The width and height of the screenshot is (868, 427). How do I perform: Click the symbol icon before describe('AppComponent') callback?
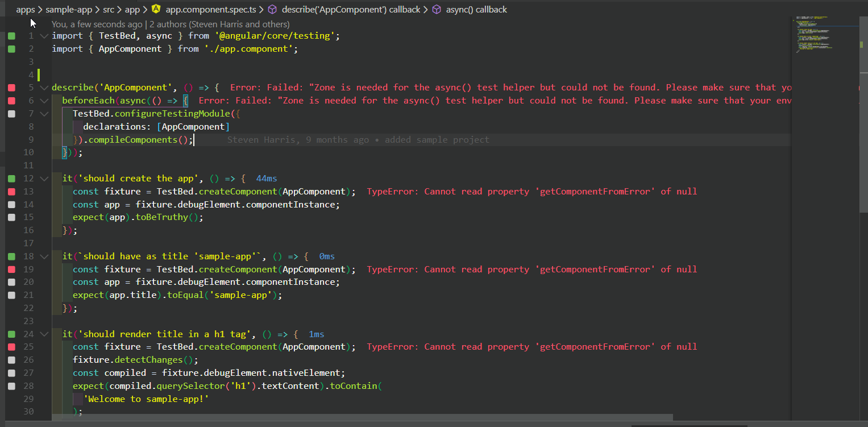click(x=272, y=9)
